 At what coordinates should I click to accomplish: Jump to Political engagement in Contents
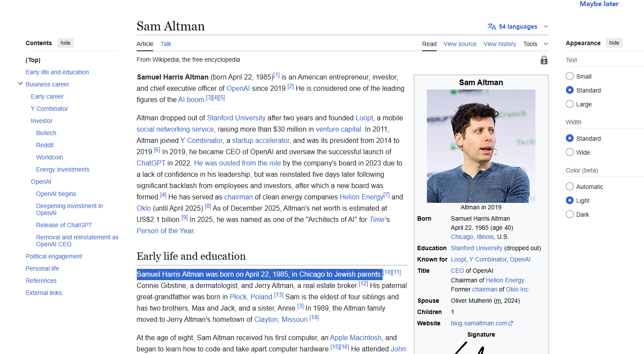(54, 256)
